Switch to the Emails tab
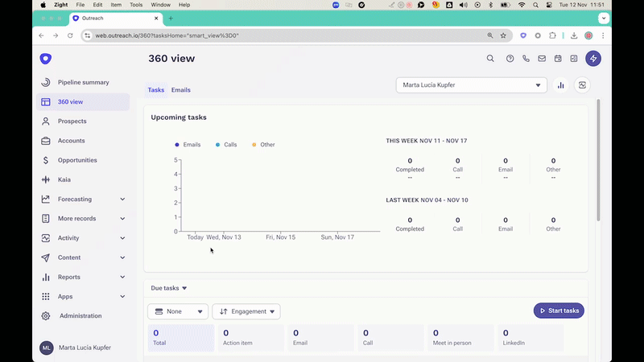 [x=181, y=90]
